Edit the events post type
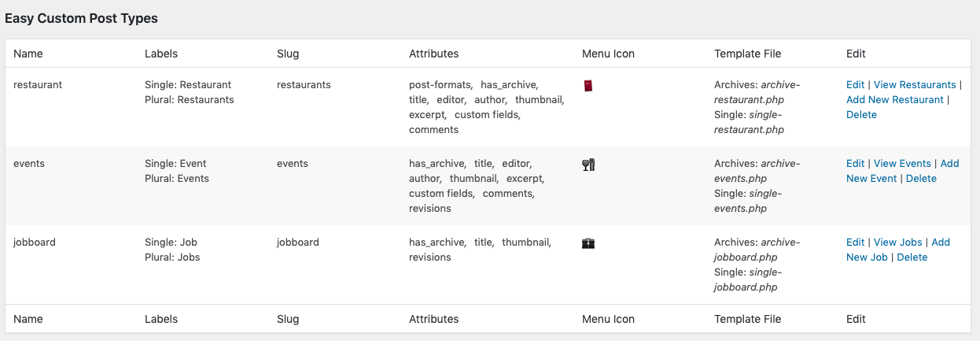980x341 pixels. tap(855, 163)
